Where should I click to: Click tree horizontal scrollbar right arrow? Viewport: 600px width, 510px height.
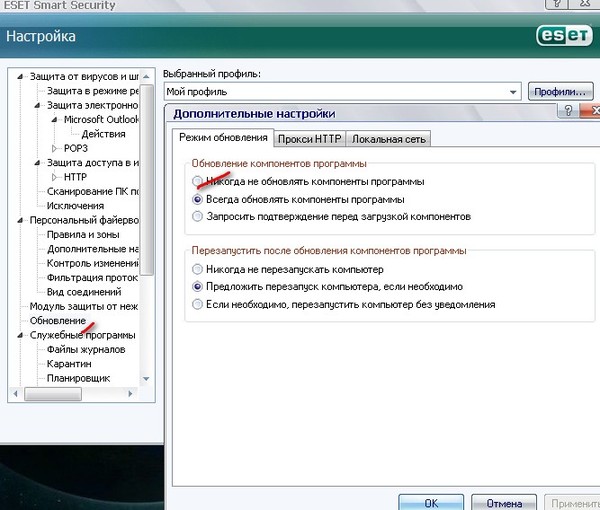[x=130, y=393]
